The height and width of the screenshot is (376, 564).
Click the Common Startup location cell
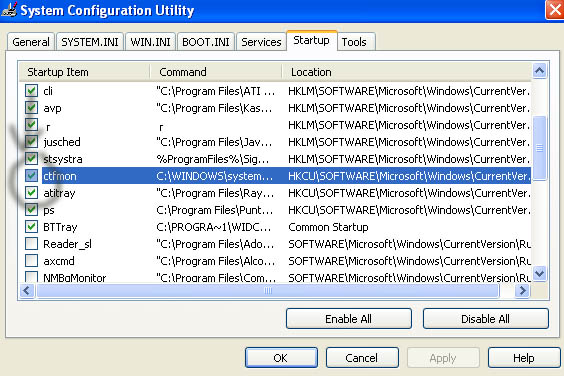[x=328, y=227]
